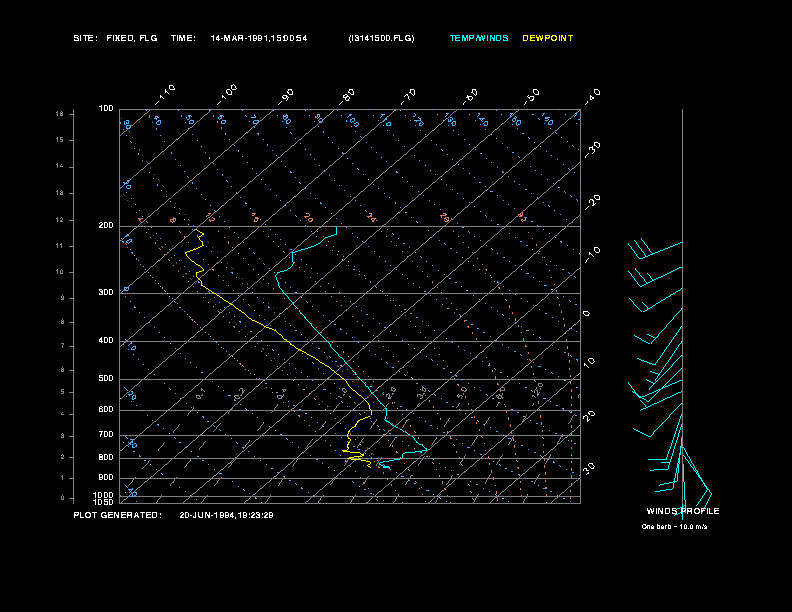Click the 12 km height scale tick
Viewport: 792px width, 612px height.
point(60,220)
